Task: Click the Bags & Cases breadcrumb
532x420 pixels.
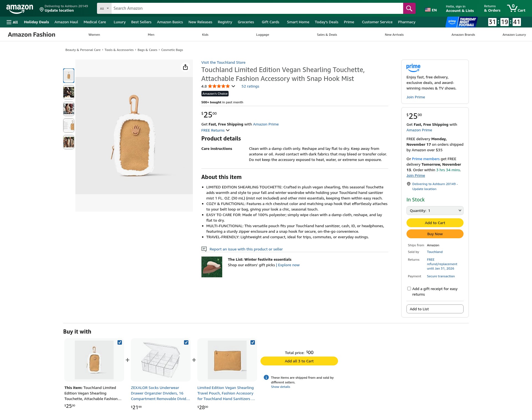Action: [147, 50]
